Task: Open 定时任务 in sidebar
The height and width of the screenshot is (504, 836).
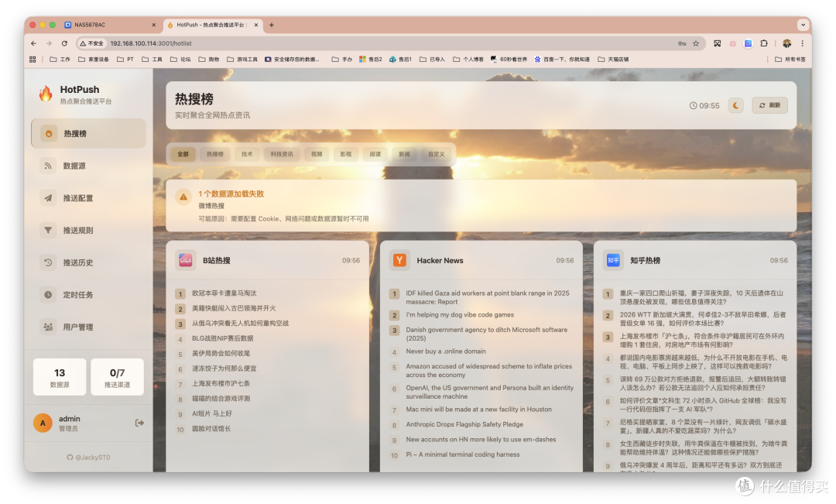Action: click(x=88, y=294)
